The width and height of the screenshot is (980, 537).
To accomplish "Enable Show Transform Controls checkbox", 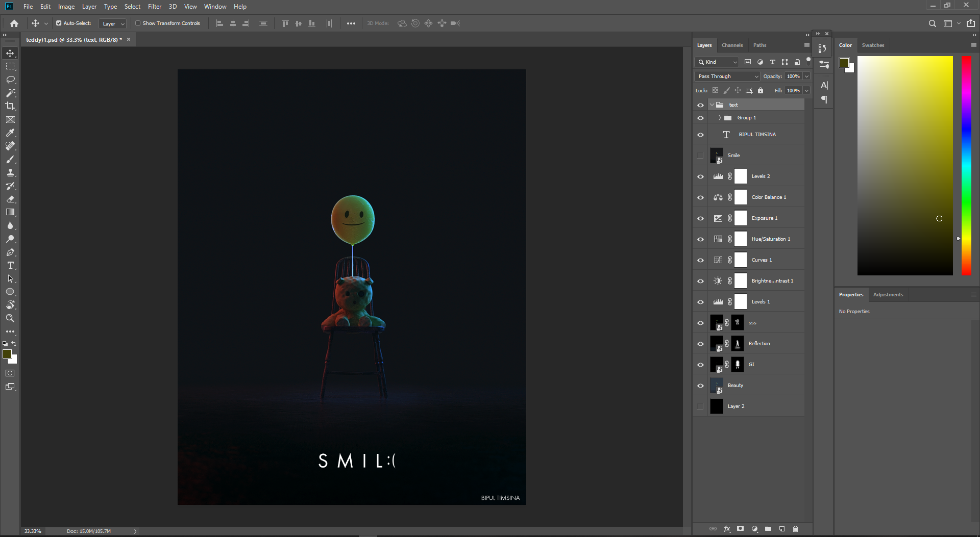I will click(138, 23).
